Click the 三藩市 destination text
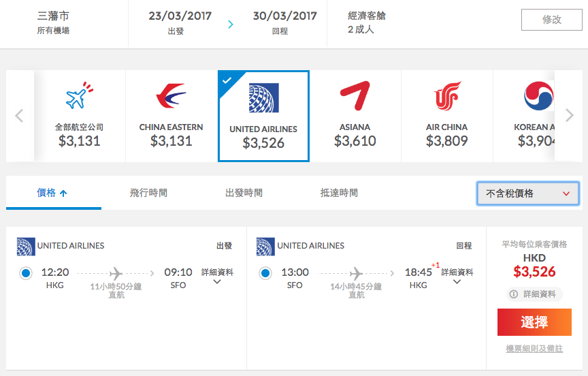The width and height of the screenshot is (588, 376). pos(53,16)
